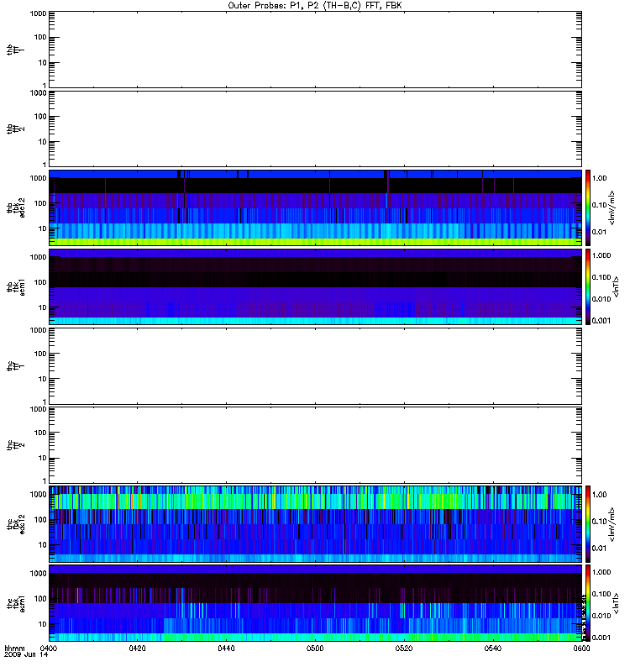
Task: Select the 1.00 value on thb edc12 color bar
Action: (599, 178)
